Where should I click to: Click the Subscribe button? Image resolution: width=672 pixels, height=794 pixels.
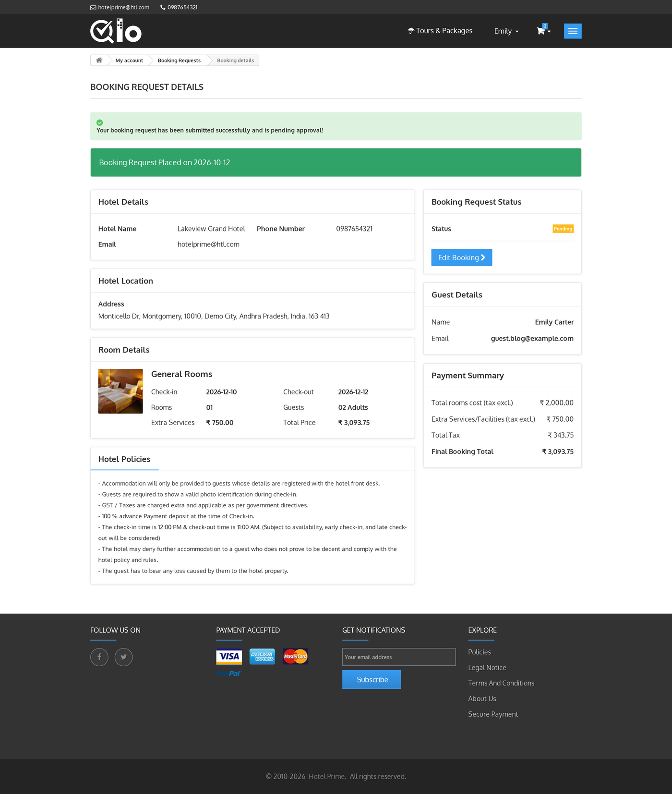tap(372, 680)
